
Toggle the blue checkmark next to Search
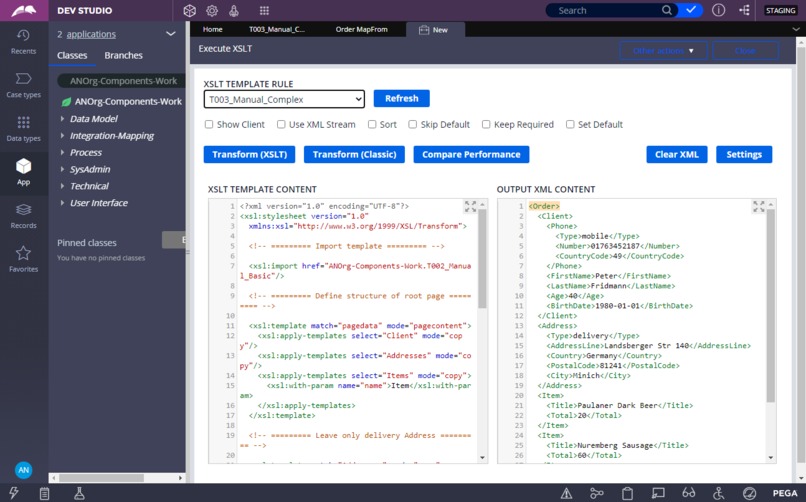[x=691, y=10]
